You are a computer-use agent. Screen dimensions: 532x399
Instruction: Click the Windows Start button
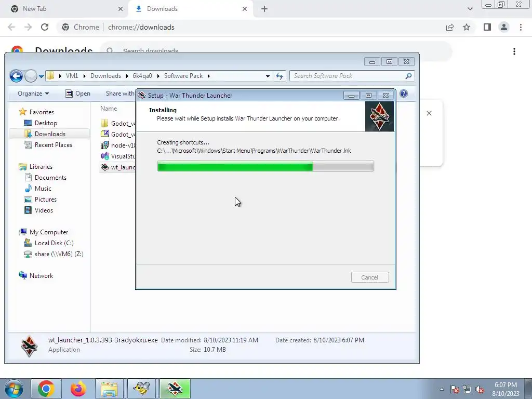click(x=14, y=389)
